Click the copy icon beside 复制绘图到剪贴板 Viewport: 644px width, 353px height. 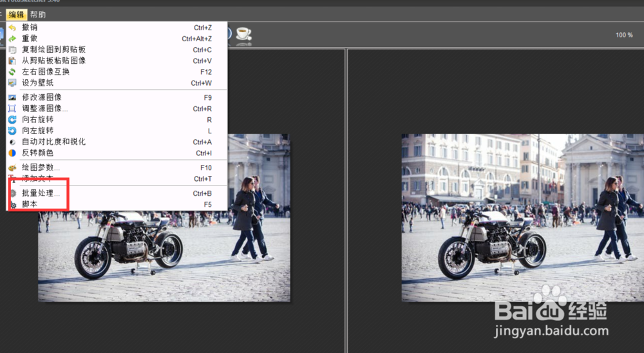click(x=12, y=50)
